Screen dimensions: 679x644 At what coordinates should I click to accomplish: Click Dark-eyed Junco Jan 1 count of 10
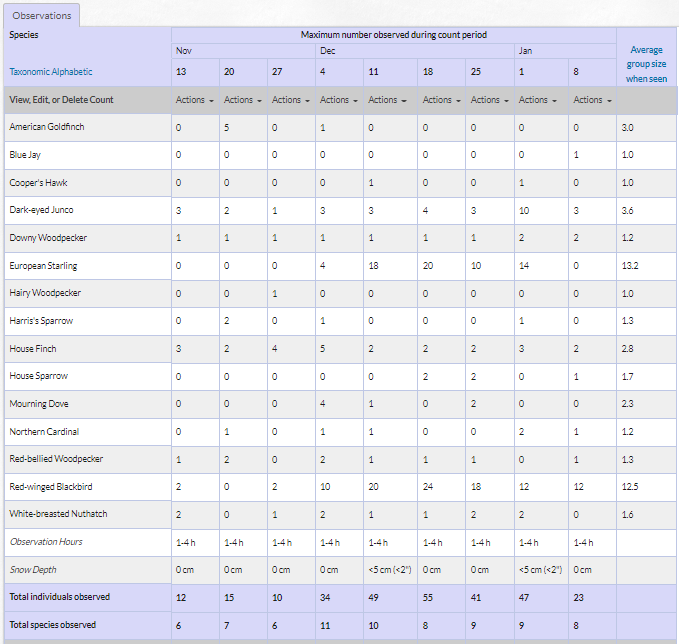[x=524, y=211]
